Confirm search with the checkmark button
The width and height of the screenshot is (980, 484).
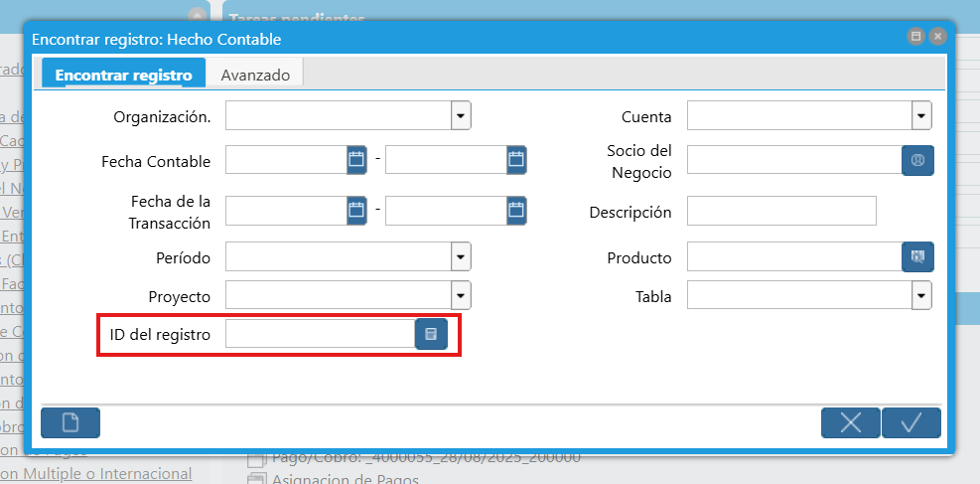click(x=910, y=422)
